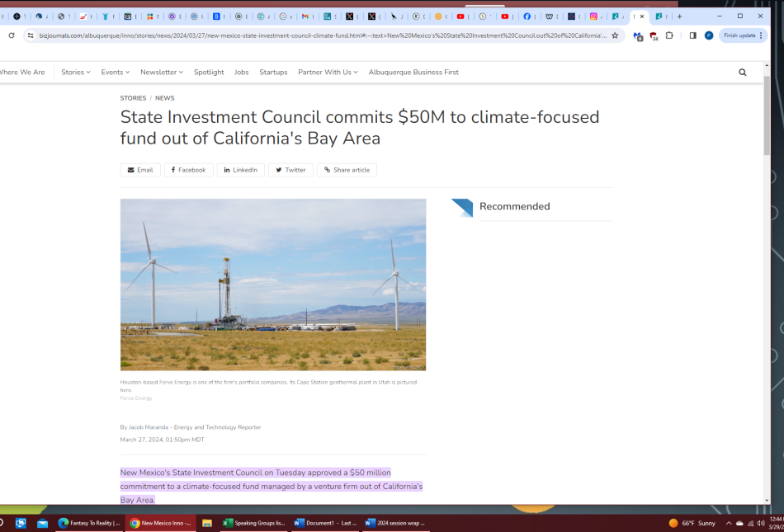Viewport: 784px width, 532px height.
Task: Share the article on LinkedIn
Action: 240,170
